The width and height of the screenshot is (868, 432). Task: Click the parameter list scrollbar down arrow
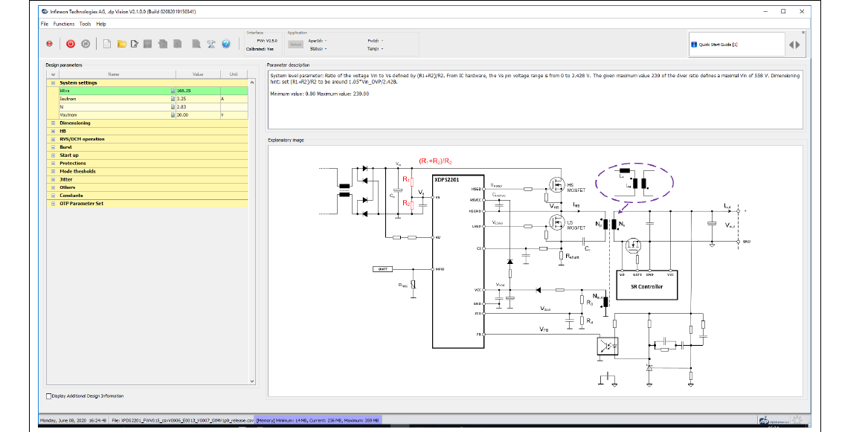click(x=252, y=381)
